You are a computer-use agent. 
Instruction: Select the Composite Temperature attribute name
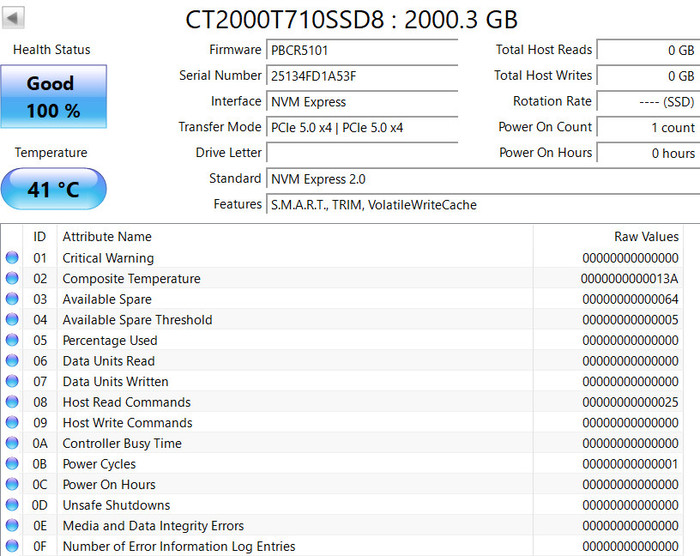(x=131, y=279)
